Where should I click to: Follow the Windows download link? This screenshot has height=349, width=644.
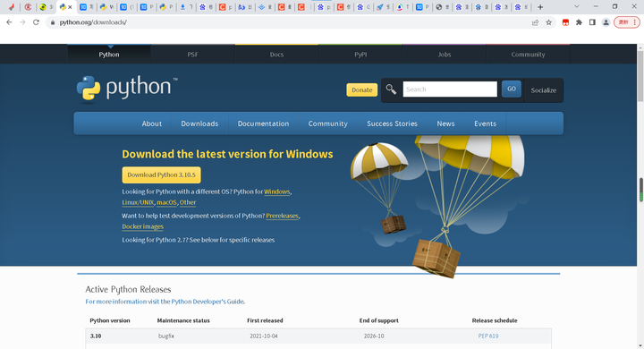(x=276, y=192)
